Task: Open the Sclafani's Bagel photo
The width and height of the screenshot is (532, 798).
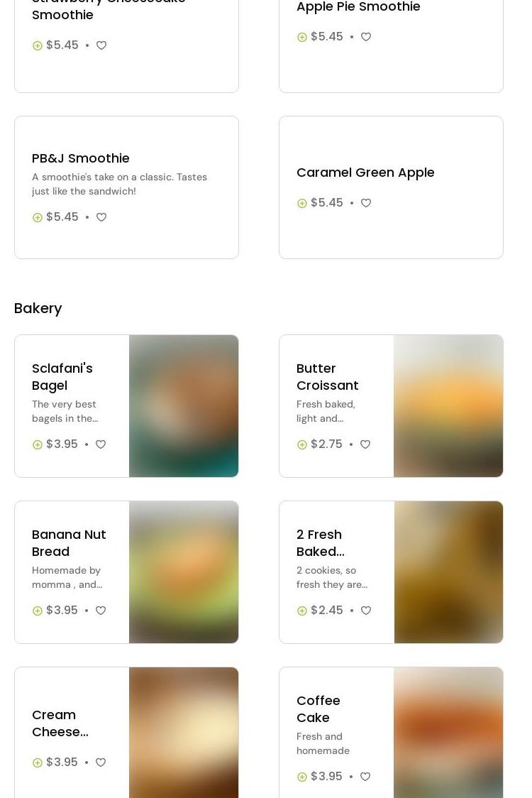Action: (184, 406)
